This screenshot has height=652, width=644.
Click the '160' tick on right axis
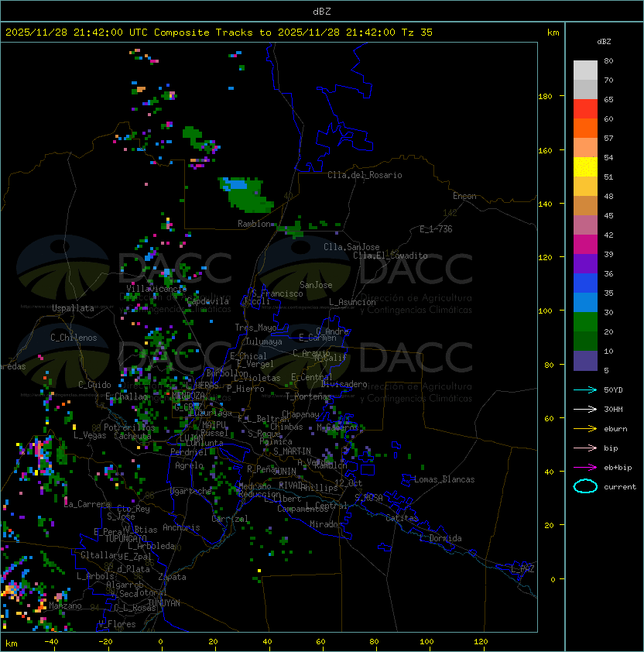[545, 150]
